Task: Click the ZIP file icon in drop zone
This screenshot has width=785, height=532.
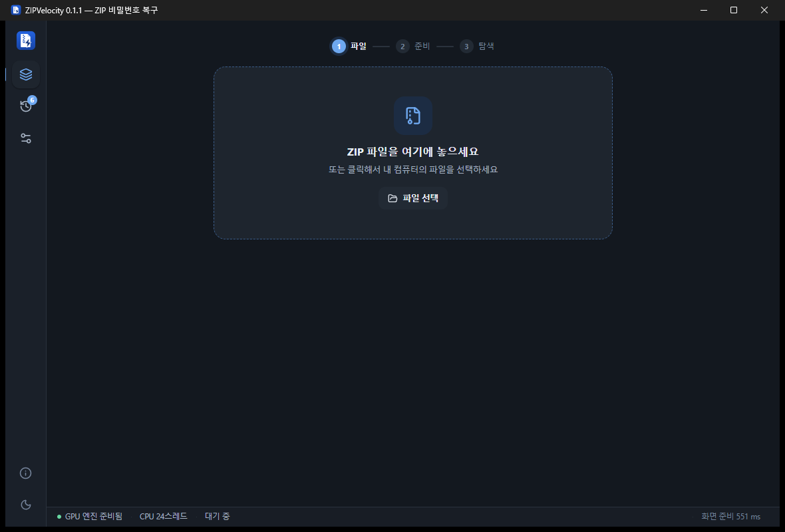Action: pyautogui.click(x=412, y=116)
